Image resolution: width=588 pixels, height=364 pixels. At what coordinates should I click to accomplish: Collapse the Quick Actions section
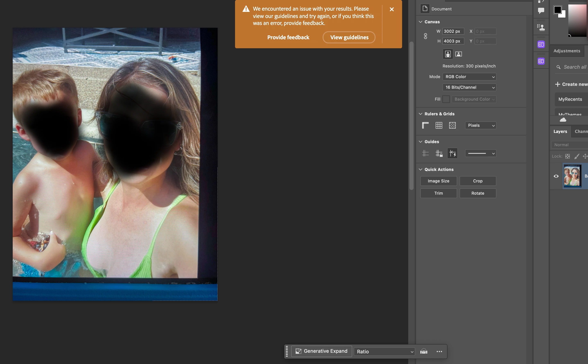pyautogui.click(x=421, y=169)
